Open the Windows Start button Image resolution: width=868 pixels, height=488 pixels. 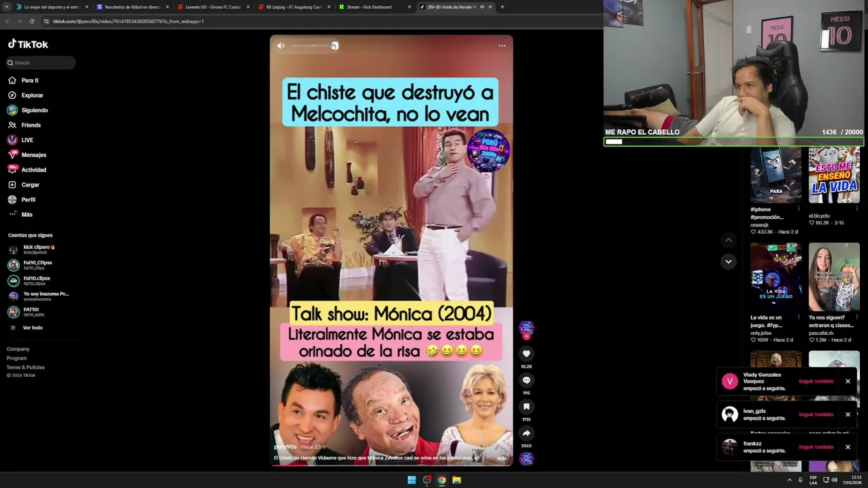coord(412,480)
